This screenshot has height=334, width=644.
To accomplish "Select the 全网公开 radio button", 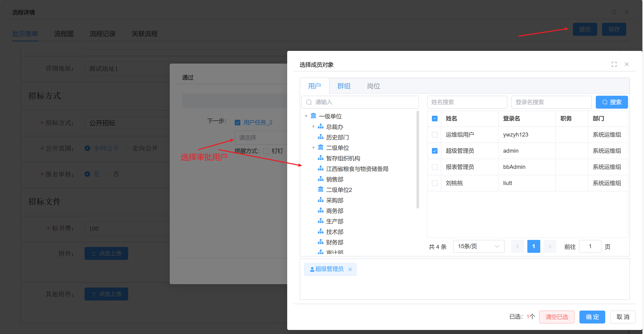I will point(87,148).
